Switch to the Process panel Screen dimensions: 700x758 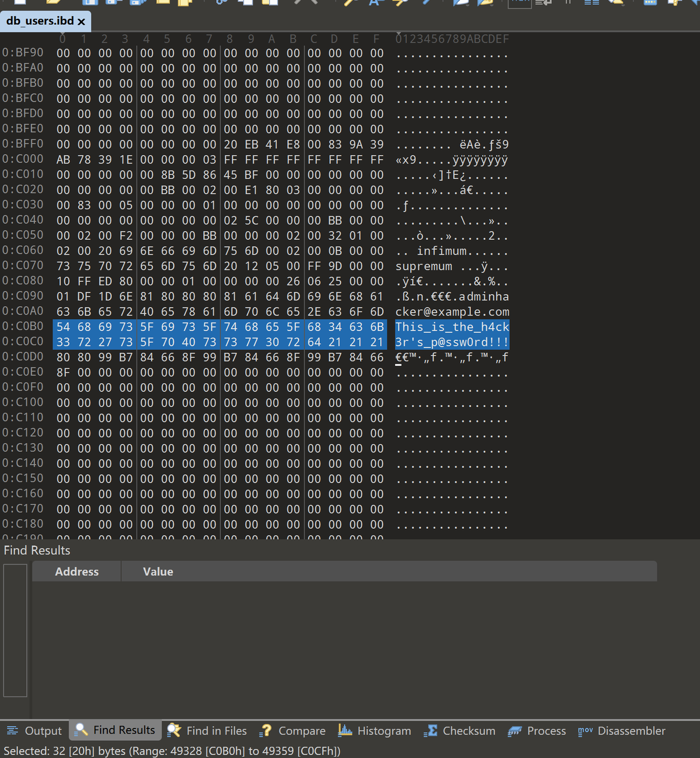[537, 731]
